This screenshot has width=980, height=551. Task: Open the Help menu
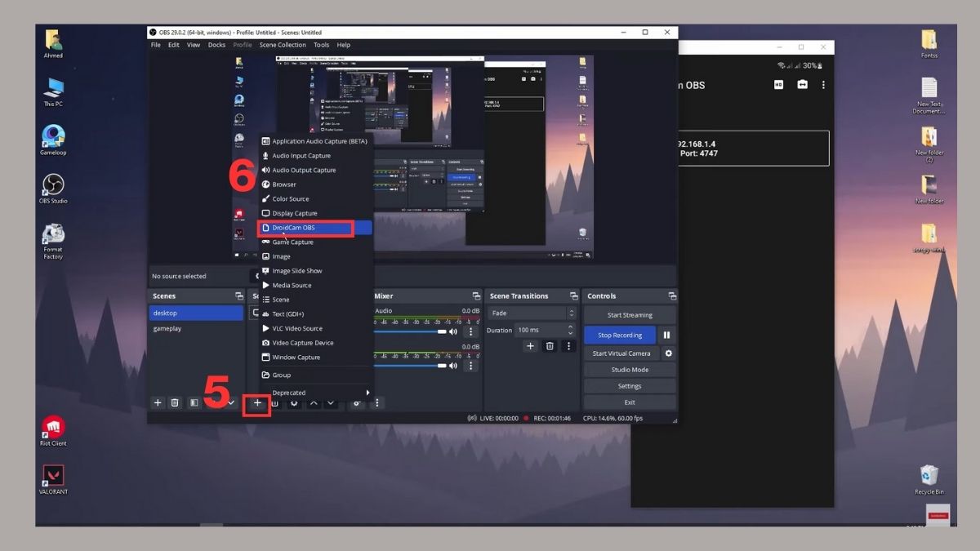click(x=344, y=45)
